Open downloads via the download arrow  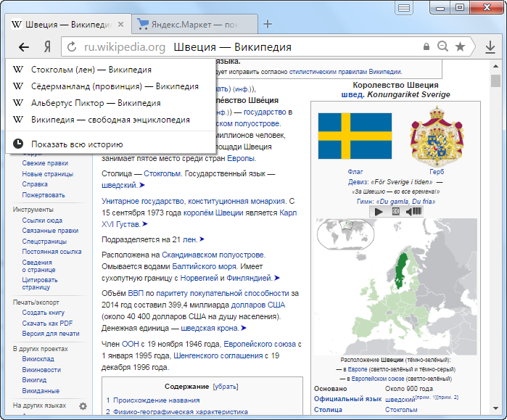click(x=490, y=47)
